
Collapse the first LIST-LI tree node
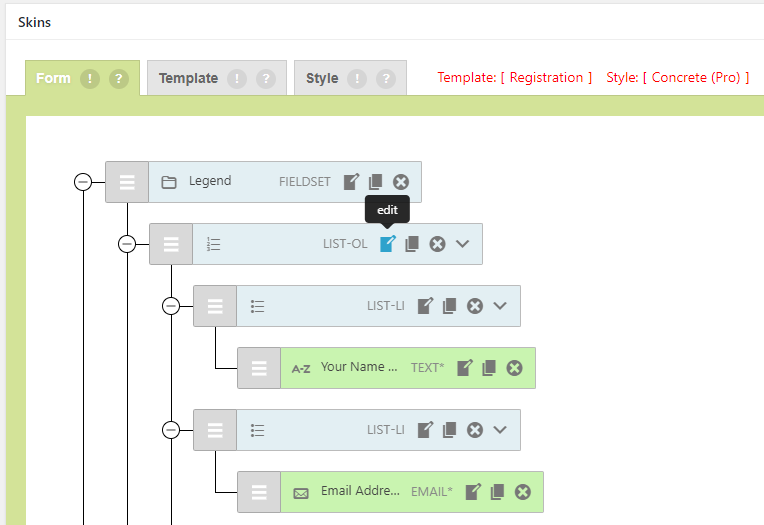click(171, 306)
